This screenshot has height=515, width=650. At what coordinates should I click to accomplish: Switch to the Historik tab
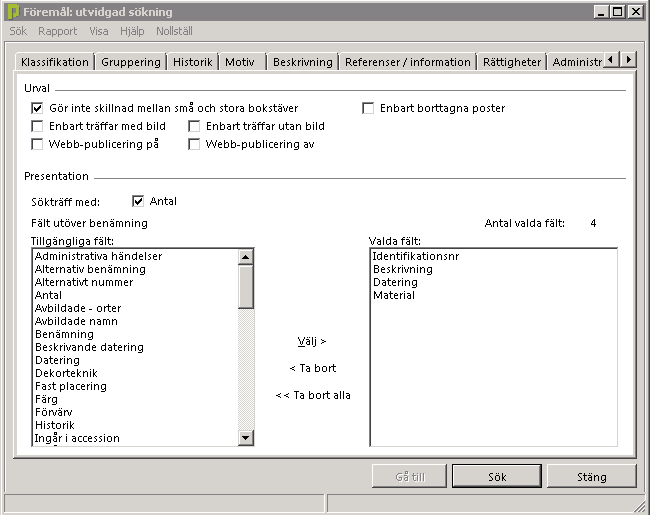click(192, 62)
